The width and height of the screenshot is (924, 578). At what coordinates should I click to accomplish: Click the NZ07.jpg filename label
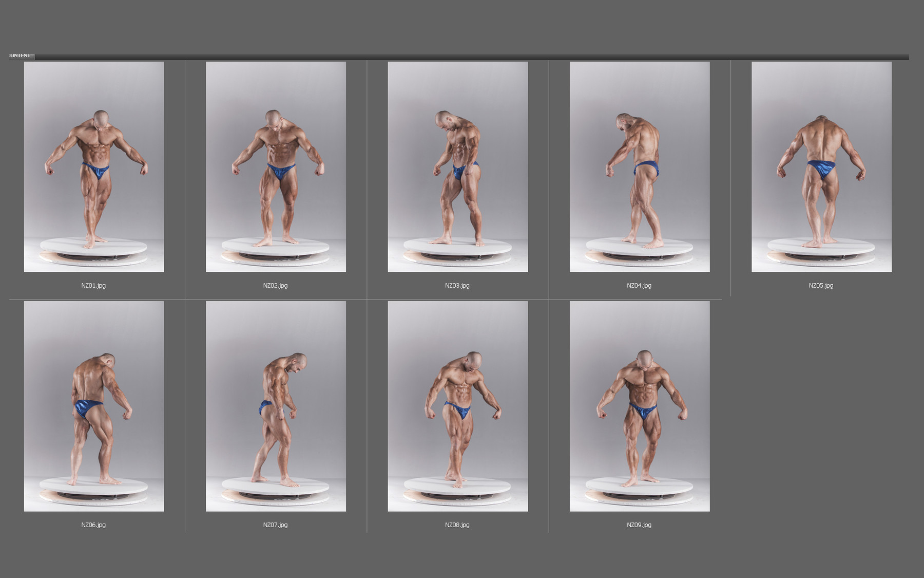pyautogui.click(x=274, y=525)
